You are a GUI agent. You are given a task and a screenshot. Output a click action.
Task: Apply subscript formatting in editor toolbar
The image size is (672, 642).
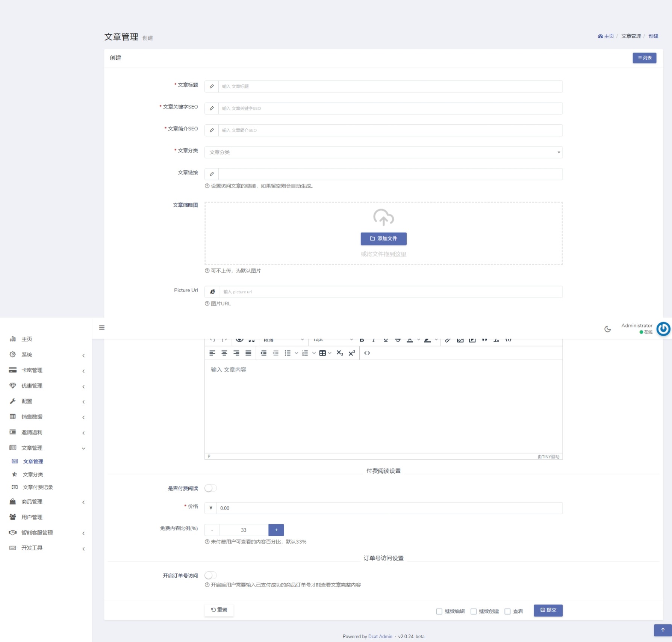340,353
